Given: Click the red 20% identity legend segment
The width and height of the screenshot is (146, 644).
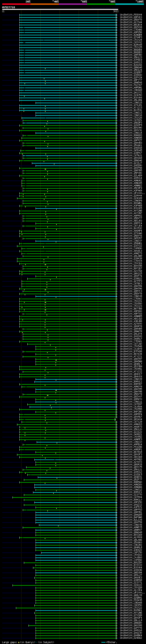Looking at the screenshot, I should point(16,4).
